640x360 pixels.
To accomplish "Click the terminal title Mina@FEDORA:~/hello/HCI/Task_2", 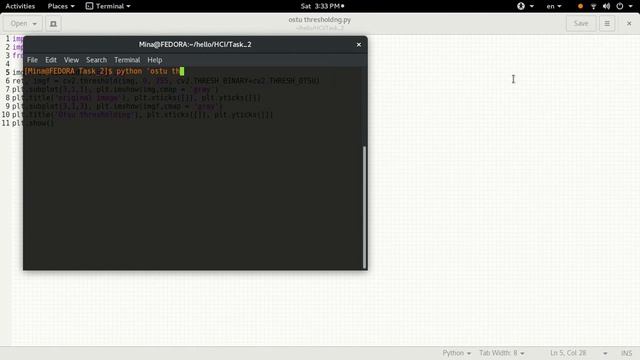I will coord(195,44).
